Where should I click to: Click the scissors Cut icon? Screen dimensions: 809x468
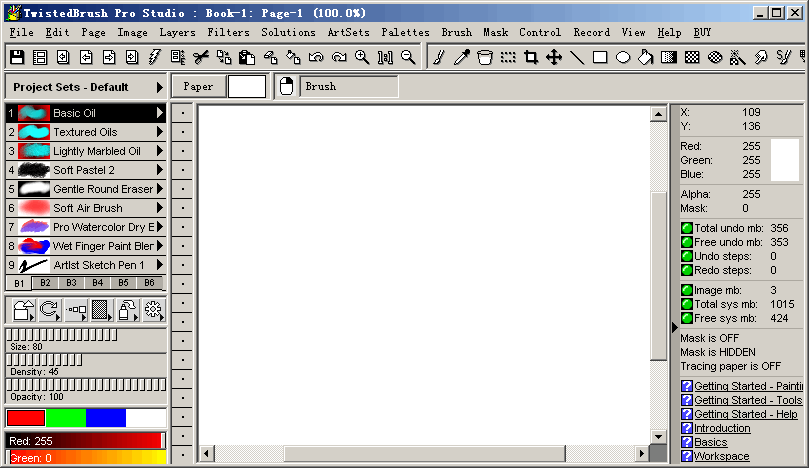click(x=201, y=57)
